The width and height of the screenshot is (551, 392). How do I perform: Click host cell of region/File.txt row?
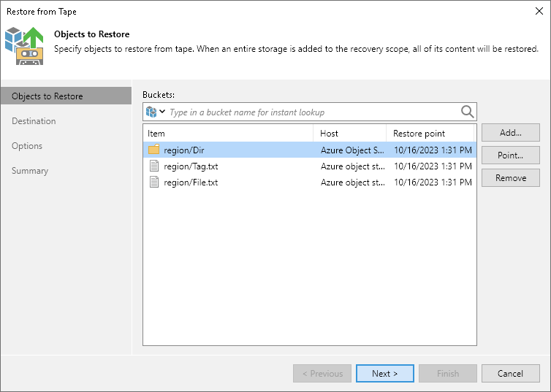[x=353, y=182]
